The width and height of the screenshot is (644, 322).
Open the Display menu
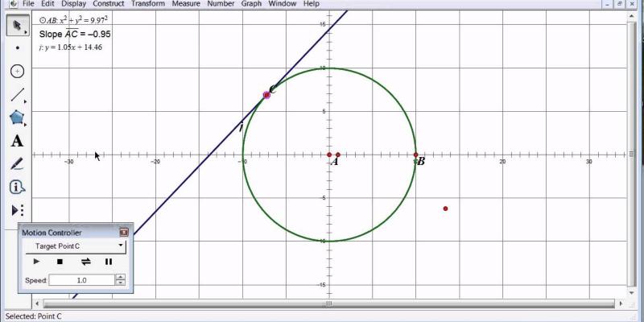(x=74, y=4)
